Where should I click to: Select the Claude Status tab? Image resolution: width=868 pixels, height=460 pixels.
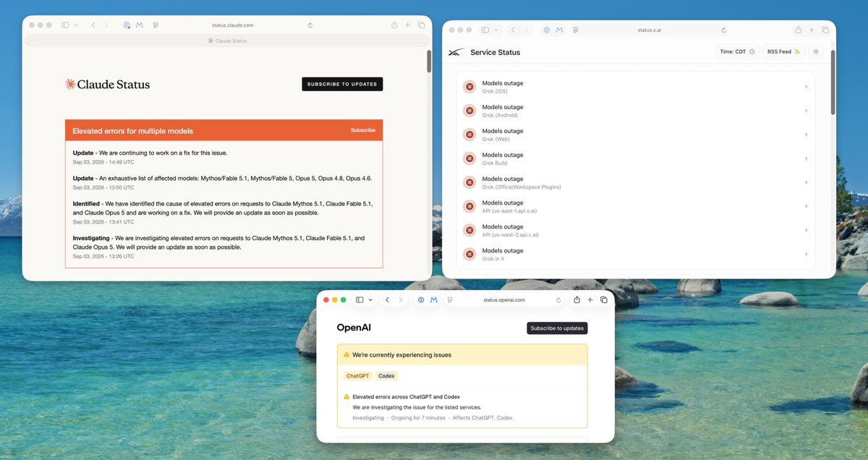[227, 41]
